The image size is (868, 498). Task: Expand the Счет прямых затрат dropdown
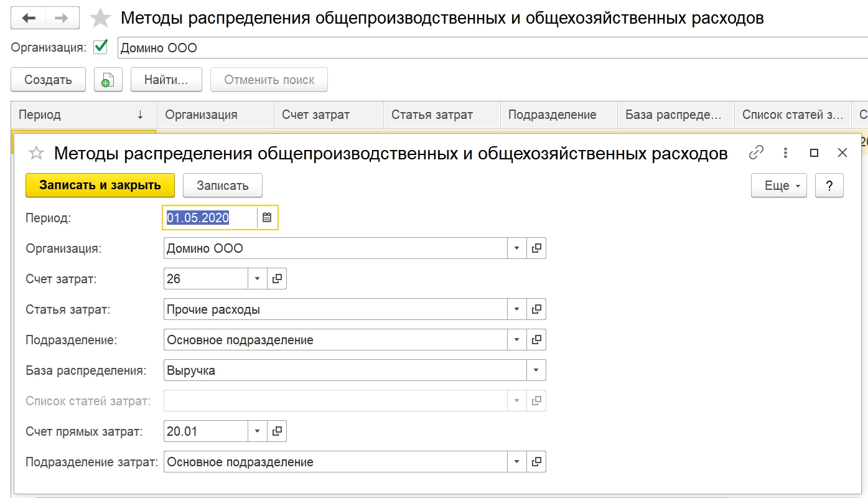(258, 431)
